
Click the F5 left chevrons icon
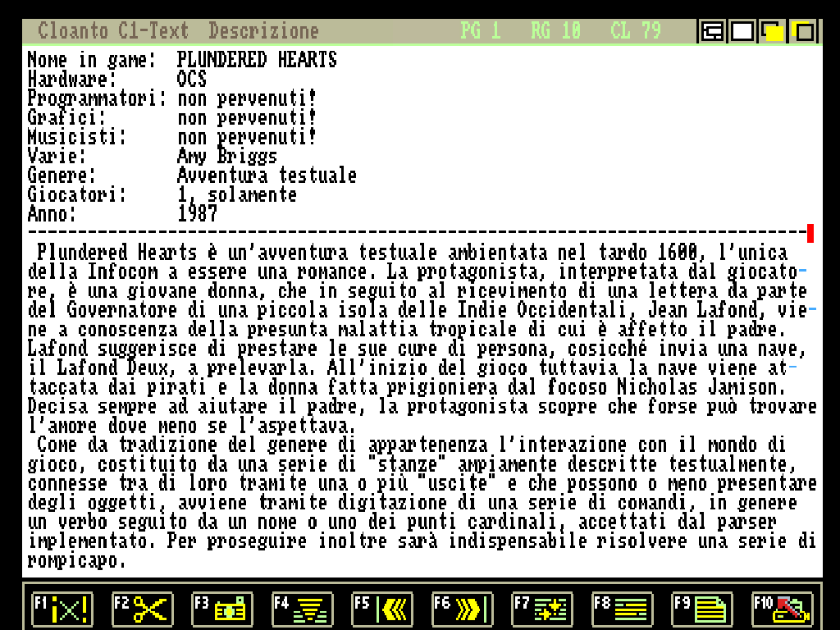tap(382, 609)
